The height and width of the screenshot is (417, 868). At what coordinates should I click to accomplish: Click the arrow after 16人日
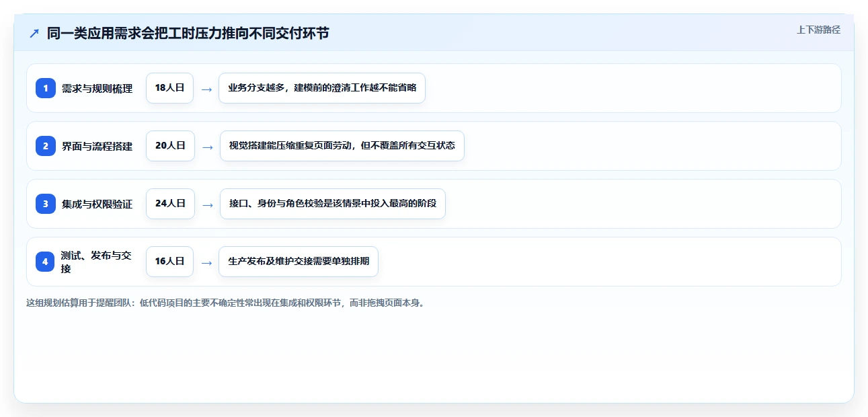coord(206,262)
